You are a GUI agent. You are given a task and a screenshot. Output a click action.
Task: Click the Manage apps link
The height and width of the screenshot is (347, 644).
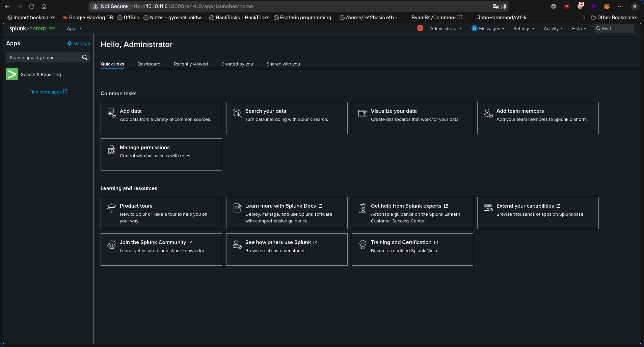[x=79, y=43]
